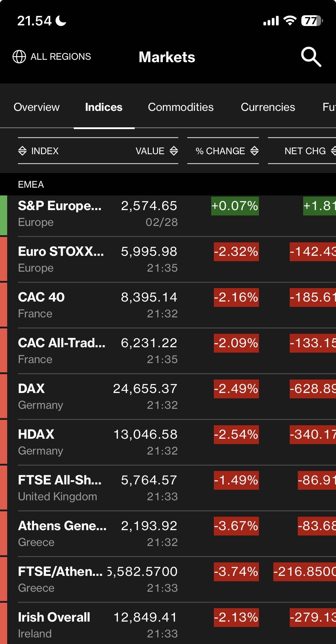This screenshot has height=644, width=336.
Task: Open the Currencies tab
Action: coord(268,107)
